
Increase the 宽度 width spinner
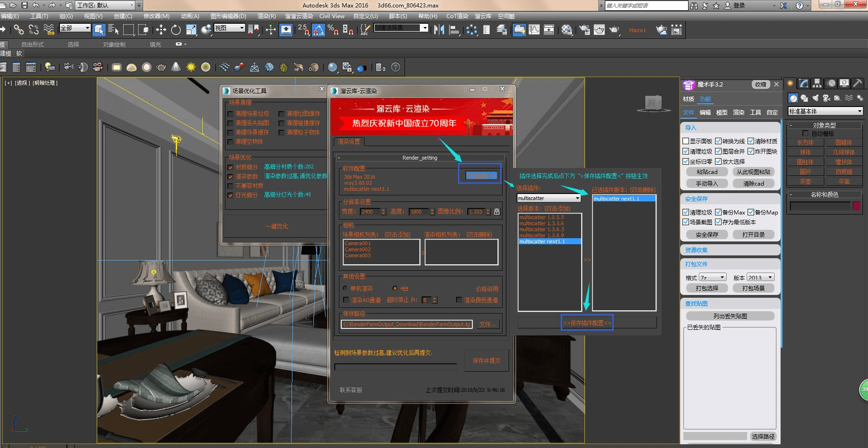(384, 210)
